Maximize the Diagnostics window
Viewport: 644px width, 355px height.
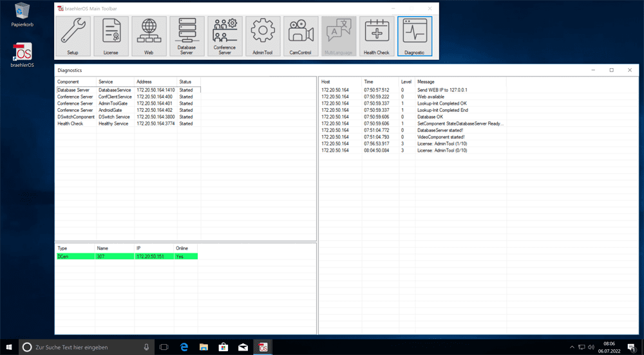pos(612,70)
